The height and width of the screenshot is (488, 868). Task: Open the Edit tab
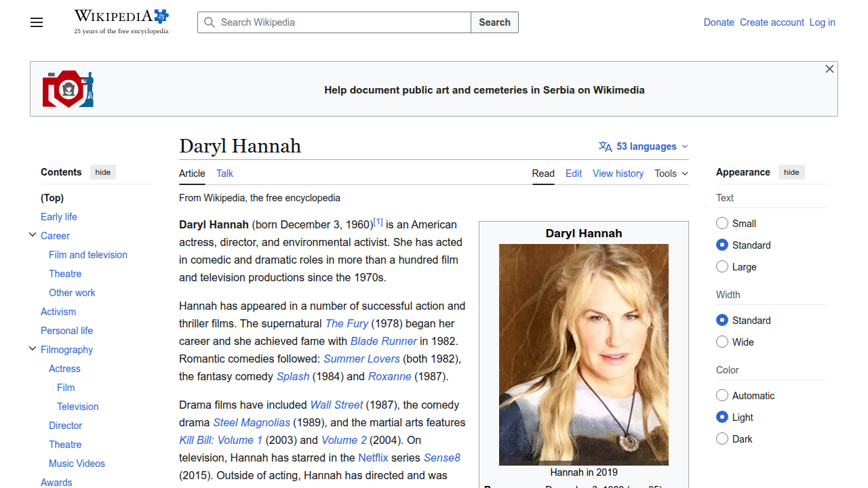coord(574,174)
